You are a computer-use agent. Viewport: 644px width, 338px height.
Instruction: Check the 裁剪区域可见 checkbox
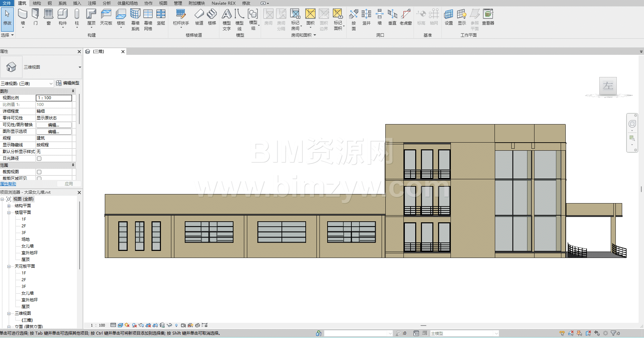[x=39, y=178]
